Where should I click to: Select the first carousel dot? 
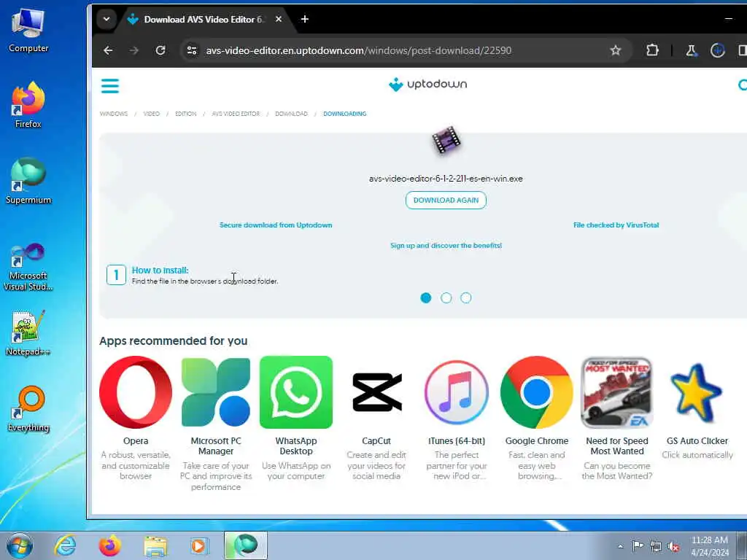pos(426,297)
